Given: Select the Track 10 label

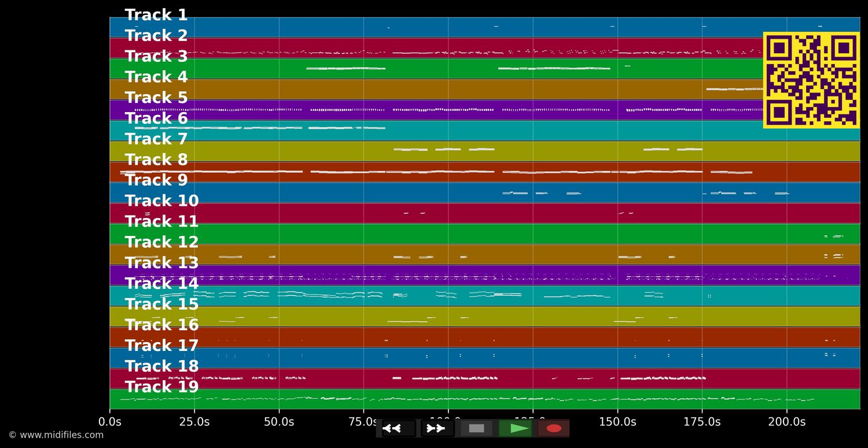Looking at the screenshot, I should tap(161, 201).
